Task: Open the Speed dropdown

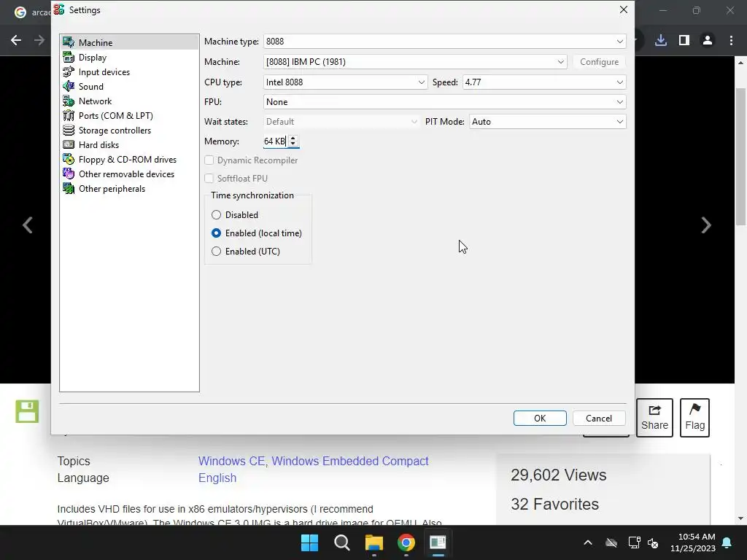Action: point(544,82)
